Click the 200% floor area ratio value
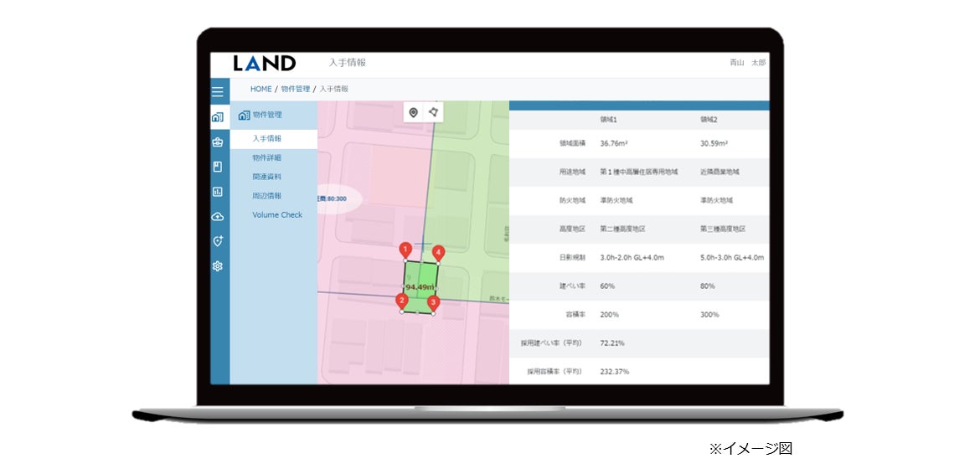 pos(610,315)
